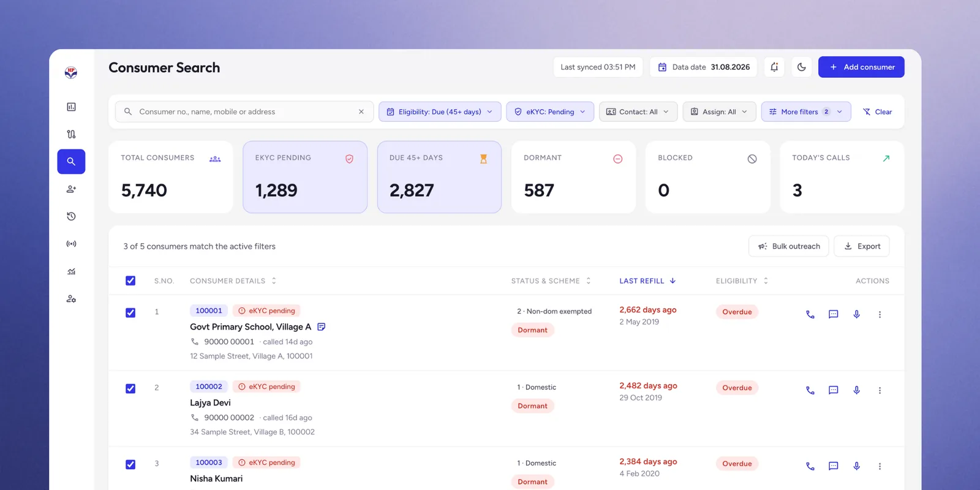Screen dimensions: 980x490
Task: Click the Clear filters button
Action: 877,111
